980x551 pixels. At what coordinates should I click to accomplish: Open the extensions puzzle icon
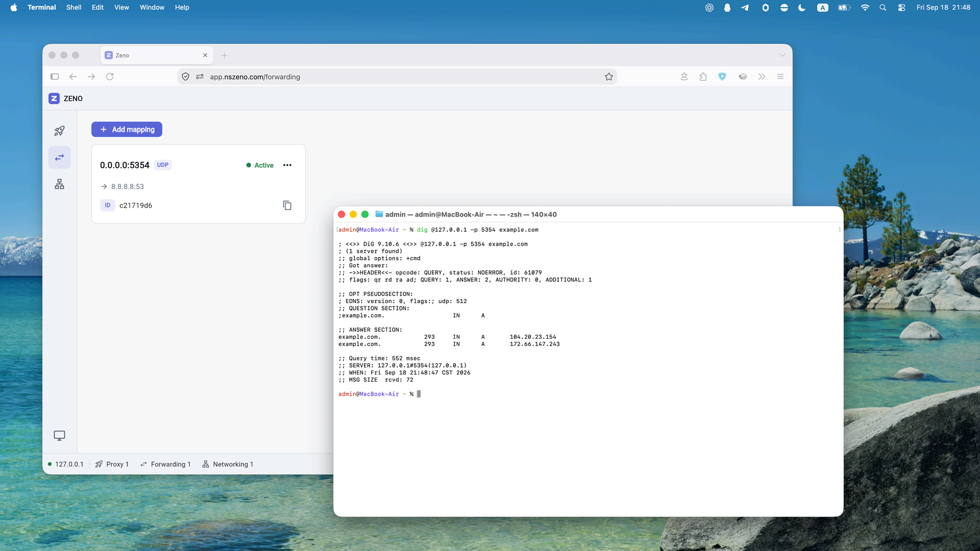click(703, 77)
